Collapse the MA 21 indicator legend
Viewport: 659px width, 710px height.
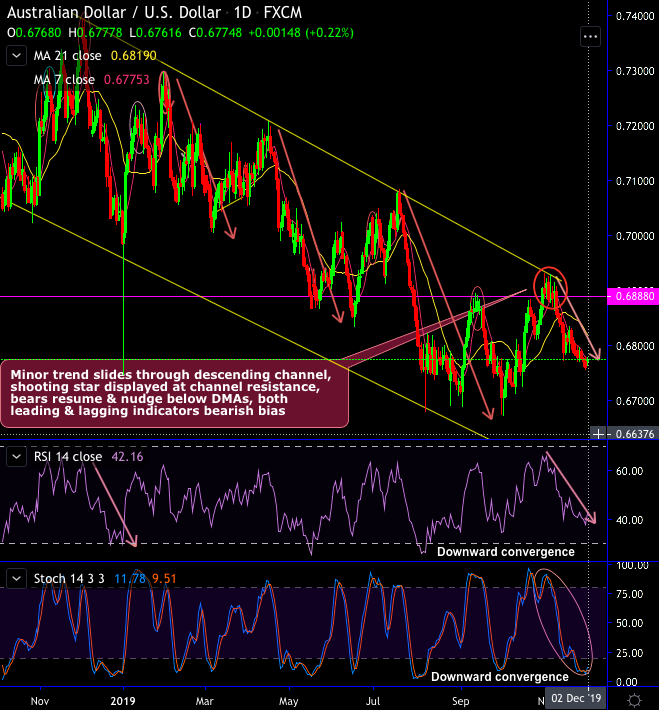click(16, 56)
